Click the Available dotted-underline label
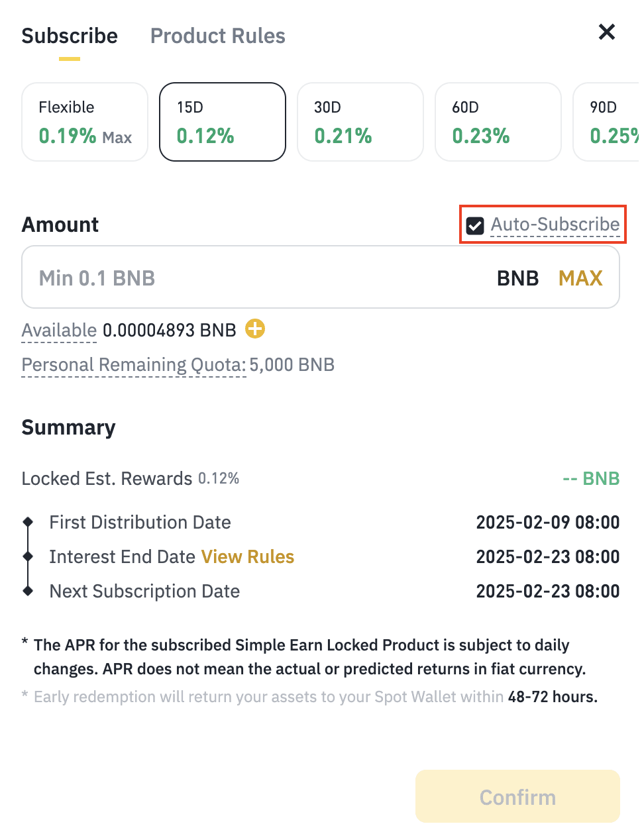Image resolution: width=644 pixels, height=832 pixels. [59, 331]
